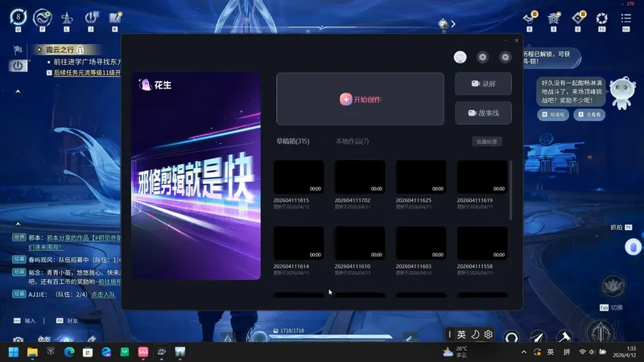Click the lotus skill icon above 切换
Screen dimensions: 644x362
pos(613,286)
